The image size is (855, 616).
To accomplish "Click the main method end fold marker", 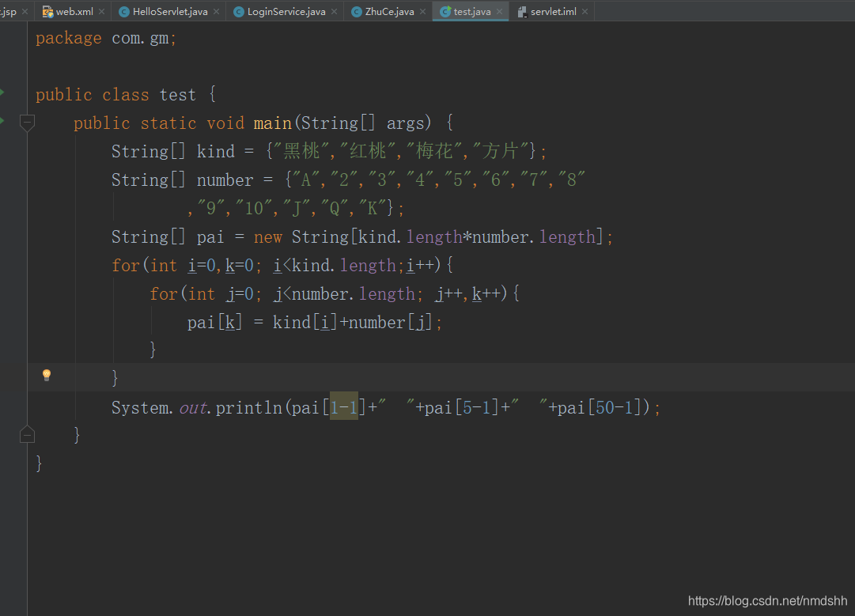I will [27, 434].
